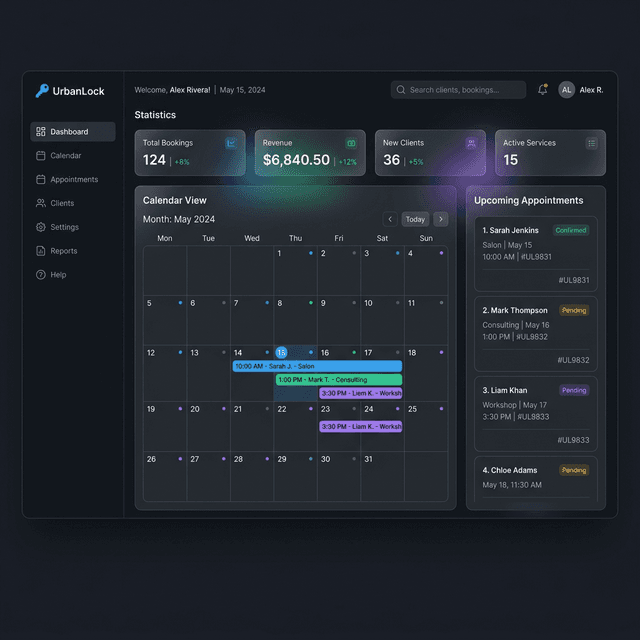Click booking ID #UL9832 at the card bottom
This screenshot has width=640, height=640.
pyautogui.click(x=573, y=360)
